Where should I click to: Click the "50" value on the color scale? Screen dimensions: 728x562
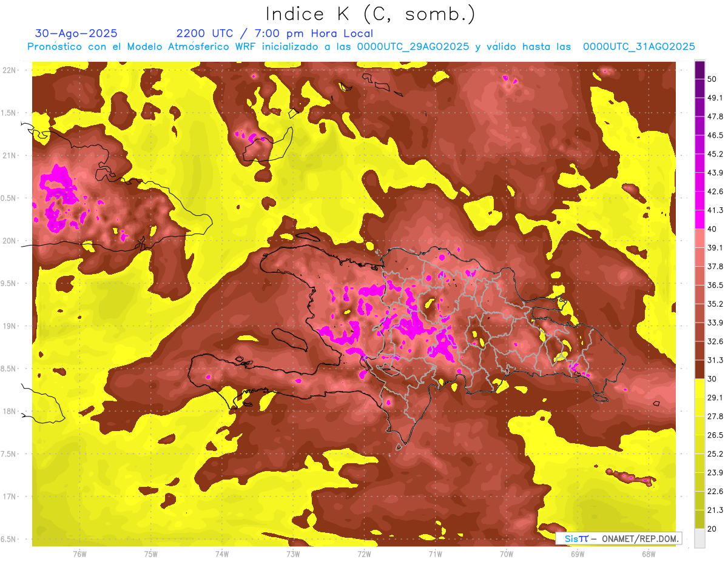click(x=712, y=78)
